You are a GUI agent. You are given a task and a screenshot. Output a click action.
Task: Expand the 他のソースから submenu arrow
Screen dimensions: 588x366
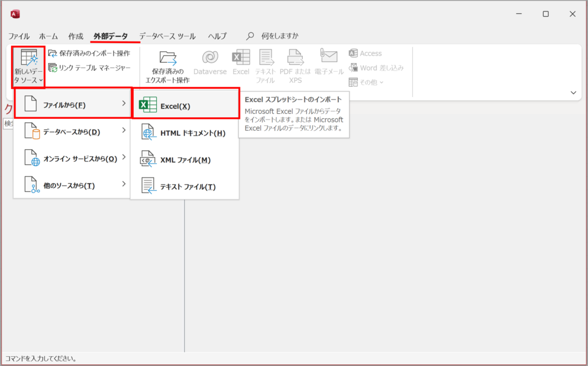[x=124, y=183]
